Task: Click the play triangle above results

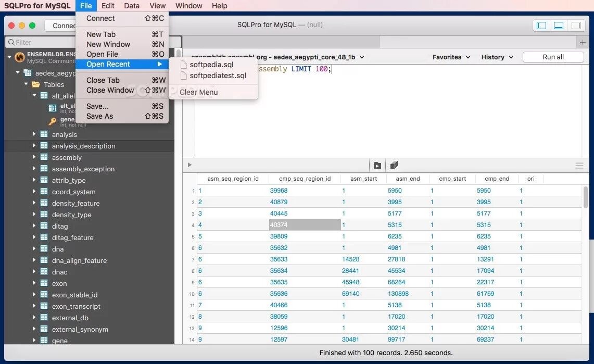Action: [x=189, y=165]
